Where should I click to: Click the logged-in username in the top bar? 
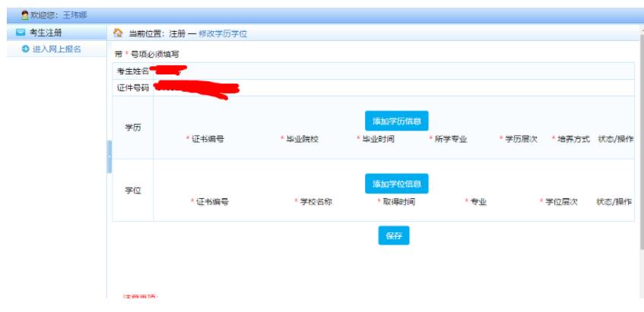point(75,15)
